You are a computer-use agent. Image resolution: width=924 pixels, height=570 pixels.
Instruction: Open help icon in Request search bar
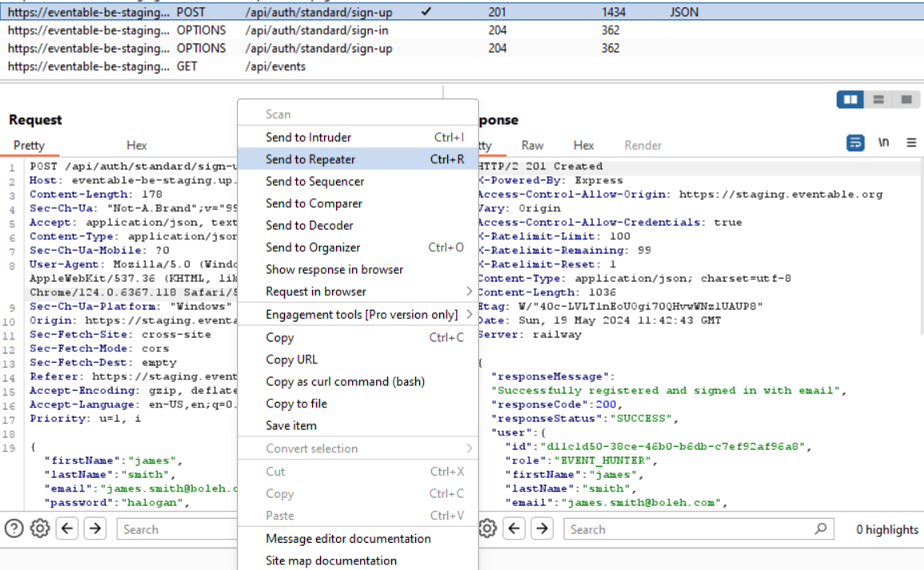coord(14,528)
